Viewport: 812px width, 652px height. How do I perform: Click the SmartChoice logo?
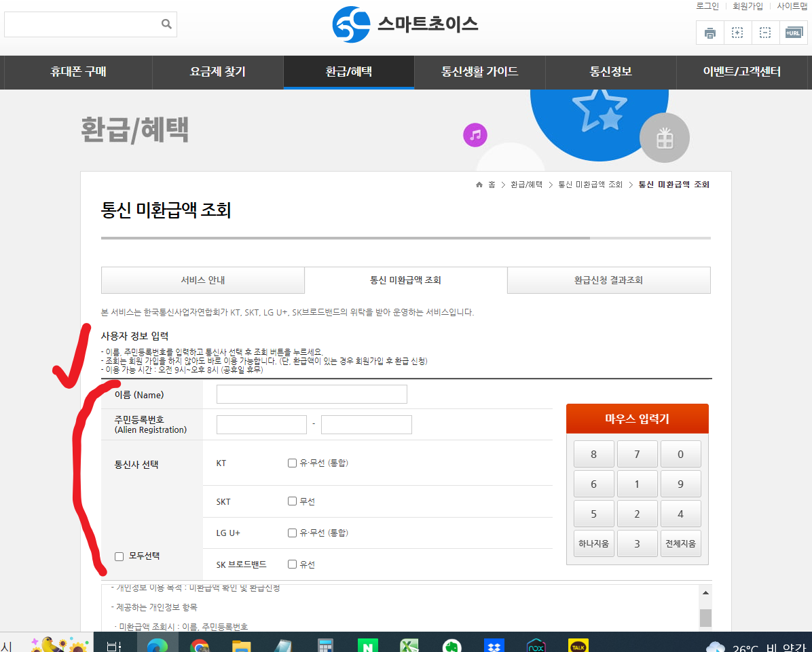(x=405, y=24)
